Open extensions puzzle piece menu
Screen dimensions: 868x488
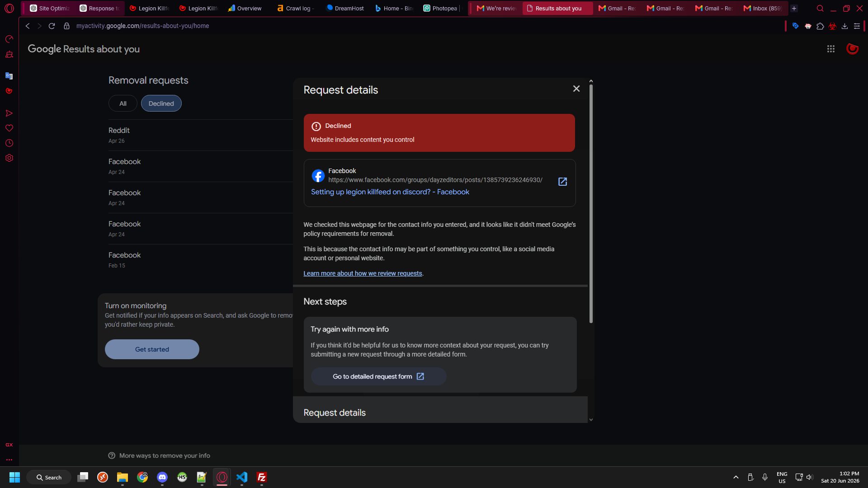pos(820,26)
